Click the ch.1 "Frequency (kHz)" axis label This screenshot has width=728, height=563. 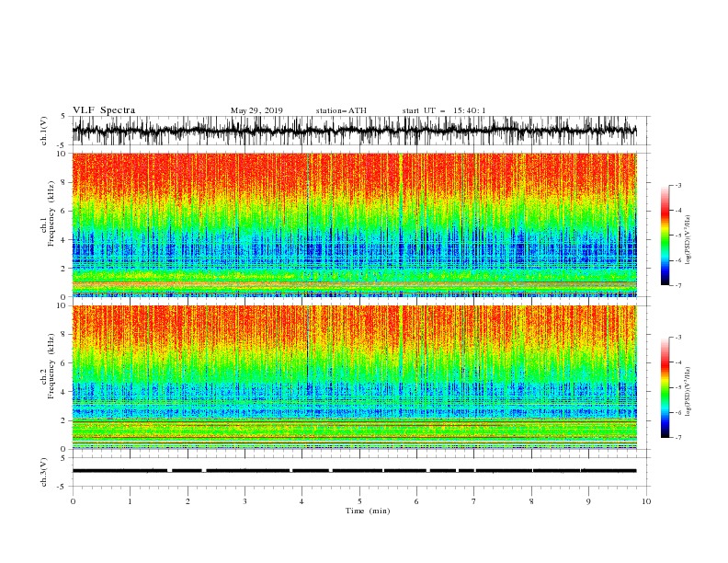pyautogui.click(x=51, y=213)
